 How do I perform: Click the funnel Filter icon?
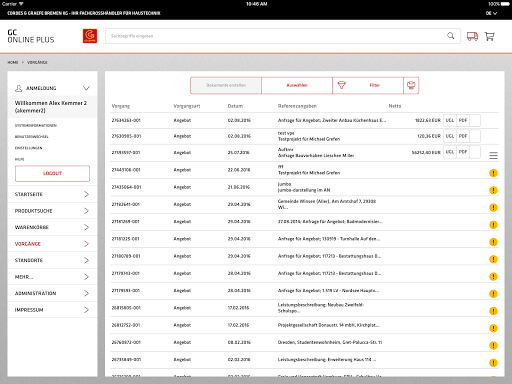coord(342,85)
